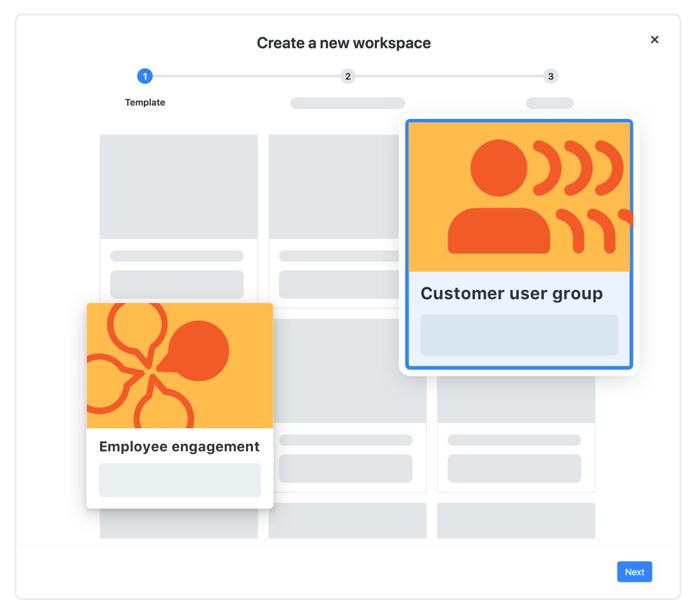Close the Create a new workspace dialog
The width and height of the screenshot is (696, 616).
[x=654, y=39]
